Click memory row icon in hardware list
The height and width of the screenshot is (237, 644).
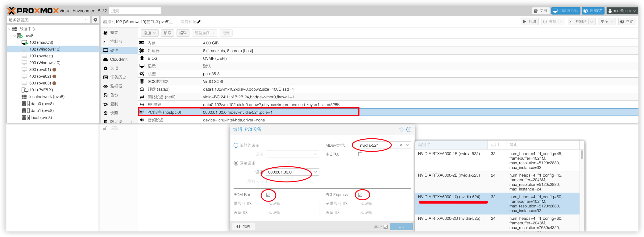tap(142, 43)
